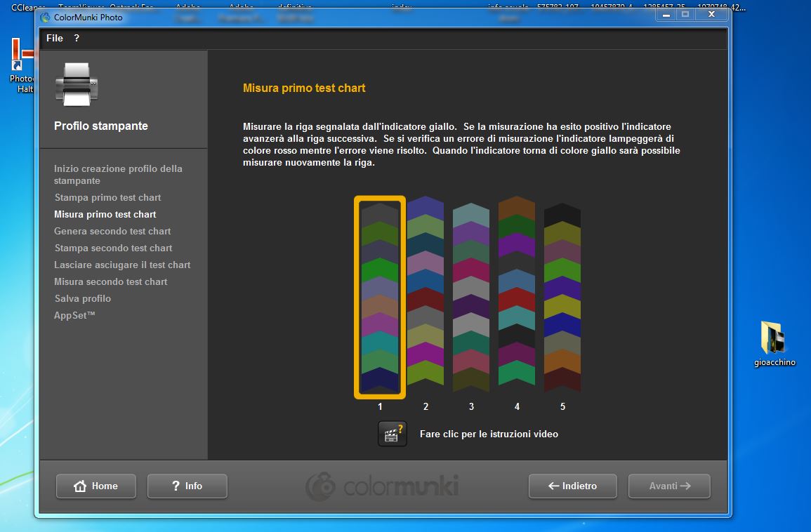
Task: Minimize the ColorMunki Photo window
Action: [666, 15]
